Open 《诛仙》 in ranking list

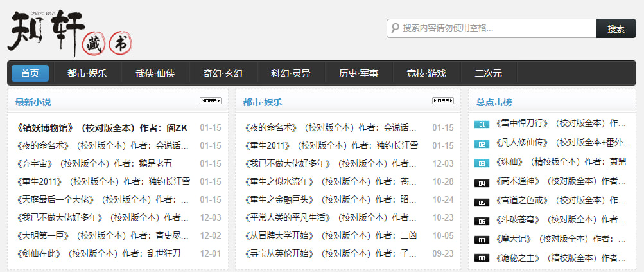(x=561, y=161)
